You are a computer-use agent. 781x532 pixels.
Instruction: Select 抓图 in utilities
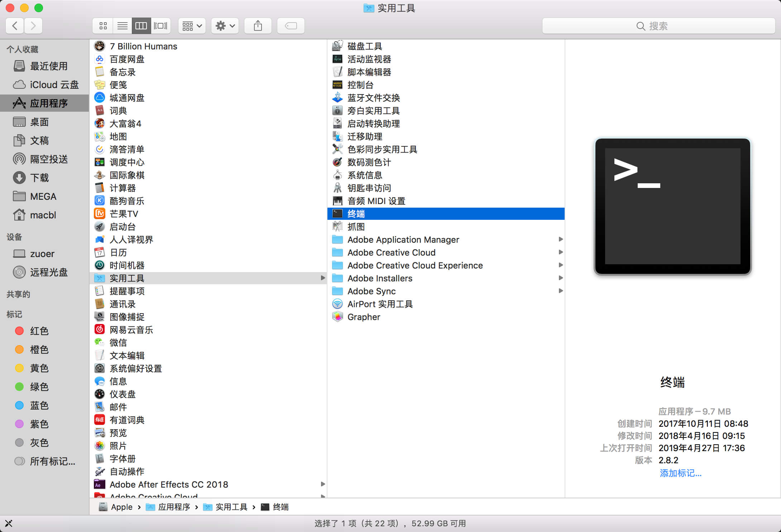click(446, 227)
